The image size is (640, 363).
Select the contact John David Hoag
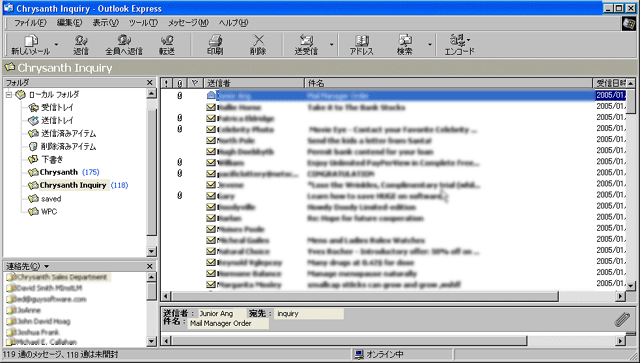tap(38, 321)
